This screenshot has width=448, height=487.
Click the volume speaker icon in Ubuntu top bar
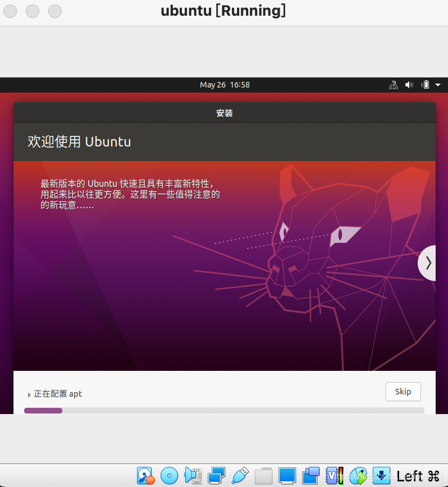[409, 85]
